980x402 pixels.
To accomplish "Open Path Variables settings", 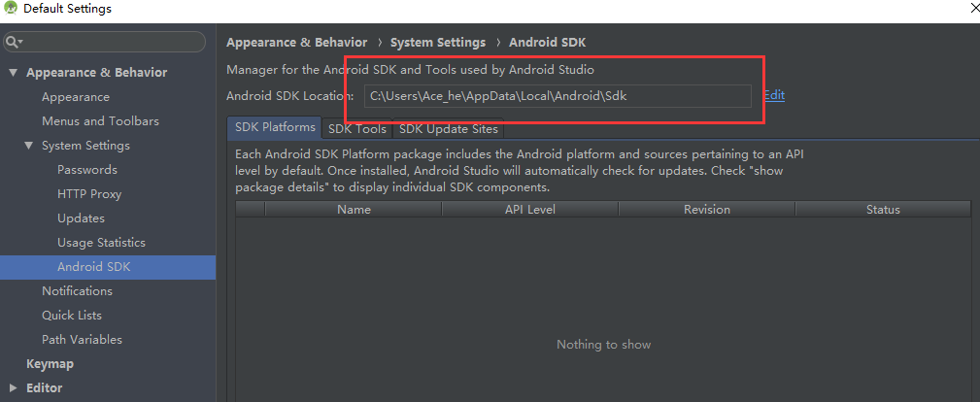I will click(82, 340).
